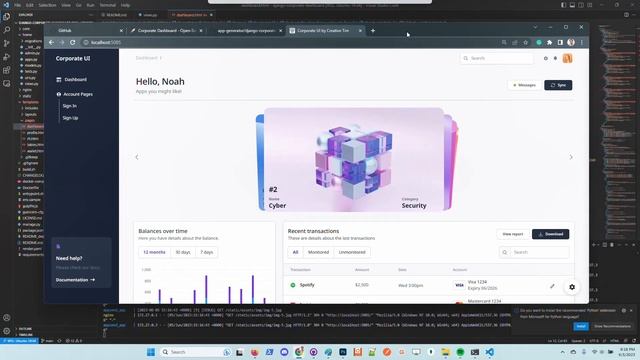Viewport: 640px width, 360px height.
Task: Filter transactions by Unmonitored
Action: (352, 252)
